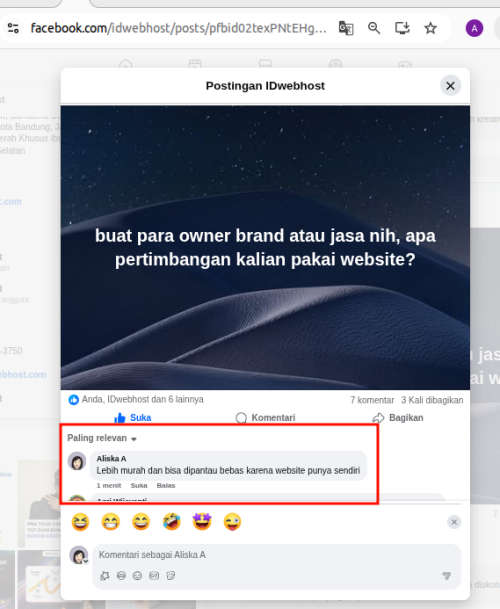
Task: Click the install app icon in address bar
Action: pos(402,28)
